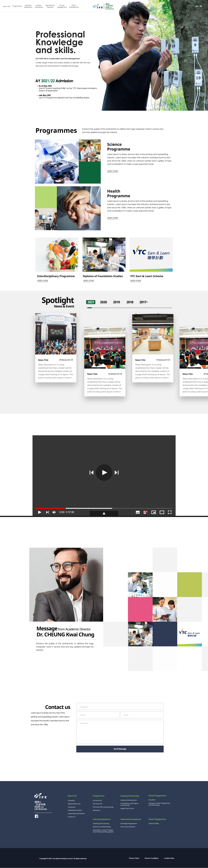The width and height of the screenshot is (208, 868).
Task: Open the Facebook icon in footer
Action: 36,816
